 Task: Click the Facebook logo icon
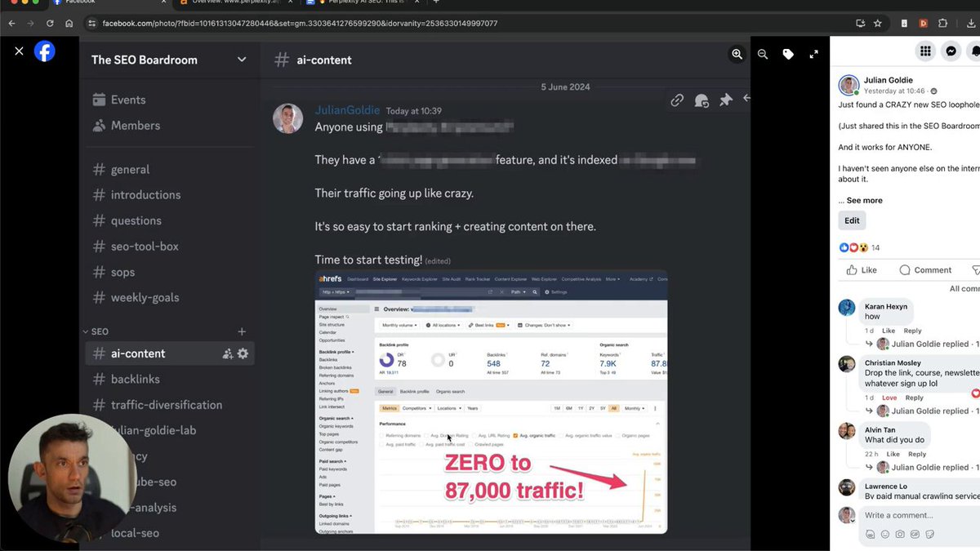[x=44, y=51]
